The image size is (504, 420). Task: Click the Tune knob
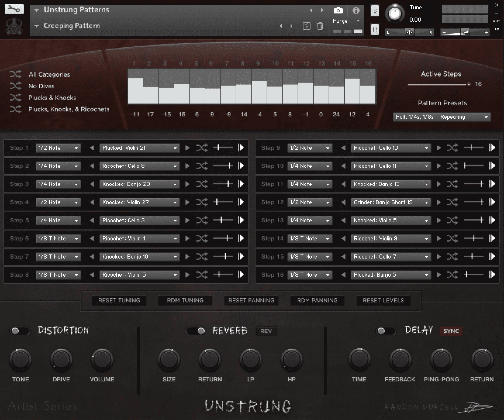pyautogui.click(x=395, y=13)
